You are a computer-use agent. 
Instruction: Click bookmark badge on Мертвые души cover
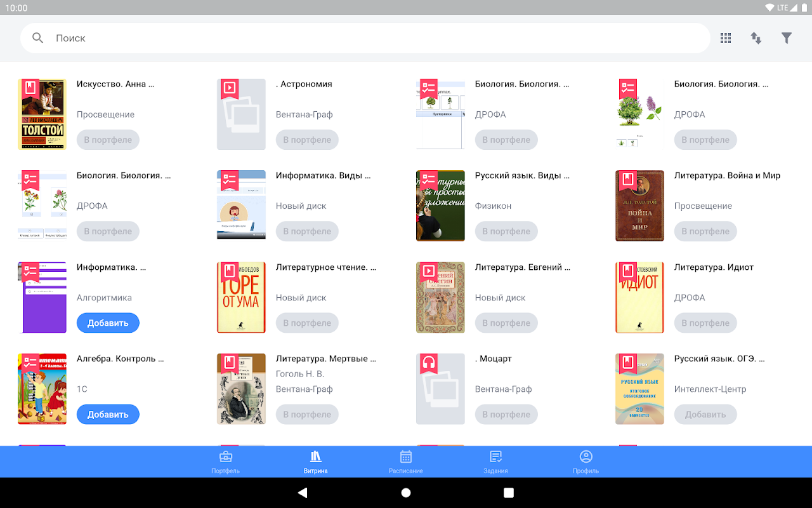point(230,363)
